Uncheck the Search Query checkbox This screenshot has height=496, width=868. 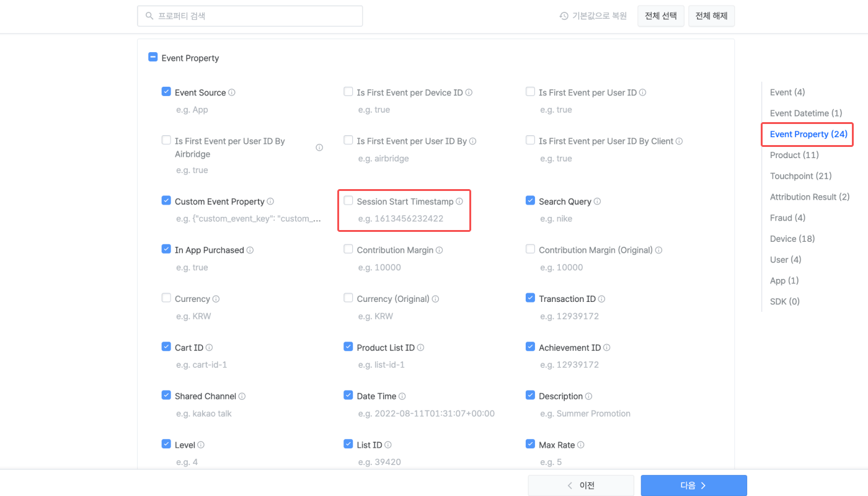click(530, 201)
